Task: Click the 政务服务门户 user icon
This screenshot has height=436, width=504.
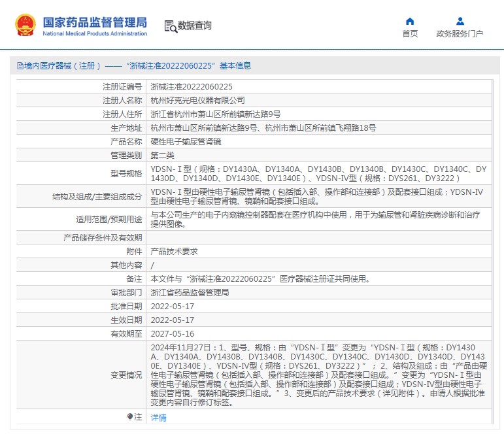Action: (x=460, y=21)
